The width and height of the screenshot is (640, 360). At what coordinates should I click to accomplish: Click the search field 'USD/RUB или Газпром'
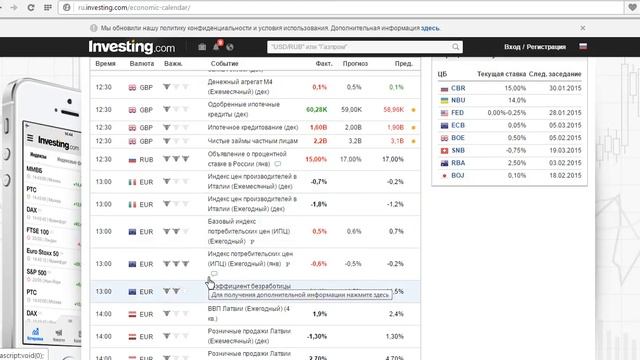tap(359, 47)
